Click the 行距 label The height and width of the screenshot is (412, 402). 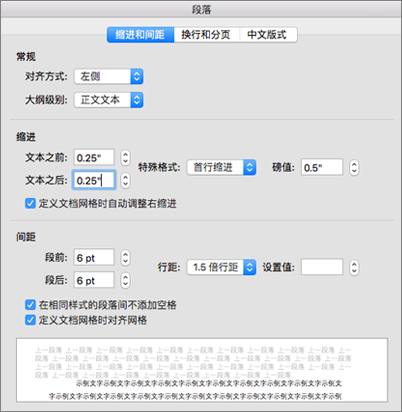click(x=169, y=267)
